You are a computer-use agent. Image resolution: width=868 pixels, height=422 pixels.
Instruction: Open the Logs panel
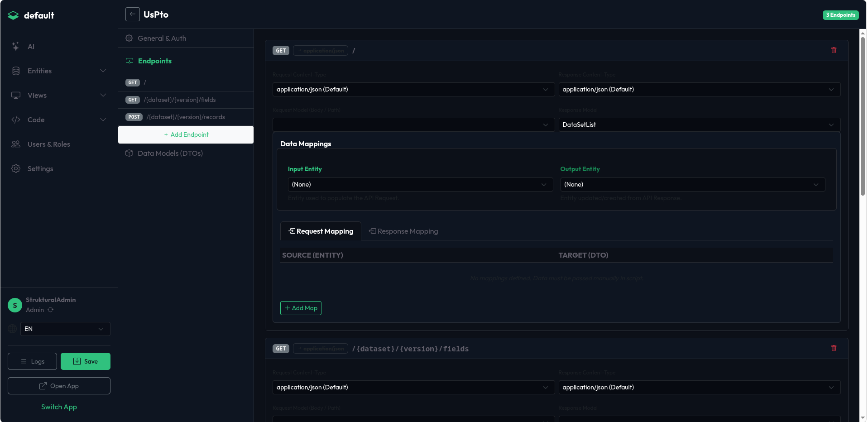[x=32, y=361]
